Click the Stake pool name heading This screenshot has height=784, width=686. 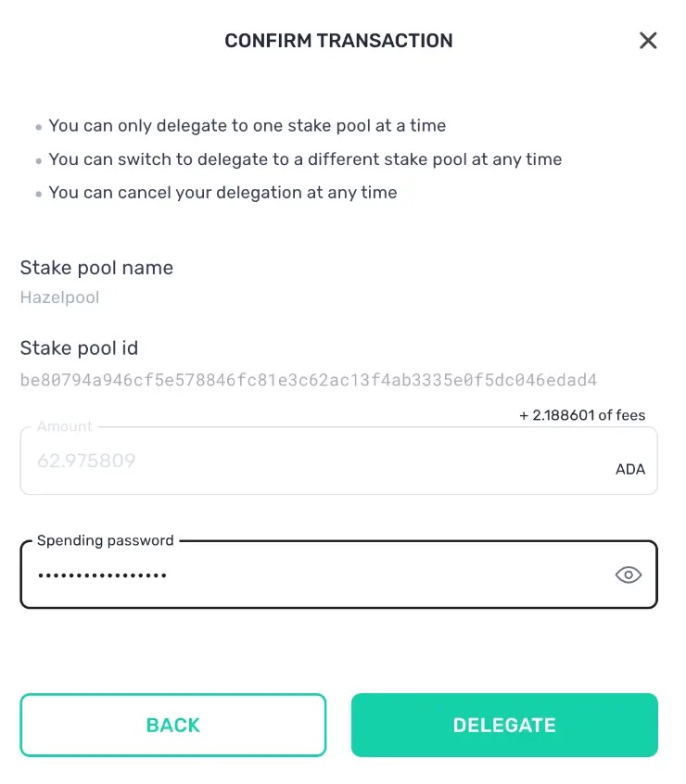click(96, 267)
